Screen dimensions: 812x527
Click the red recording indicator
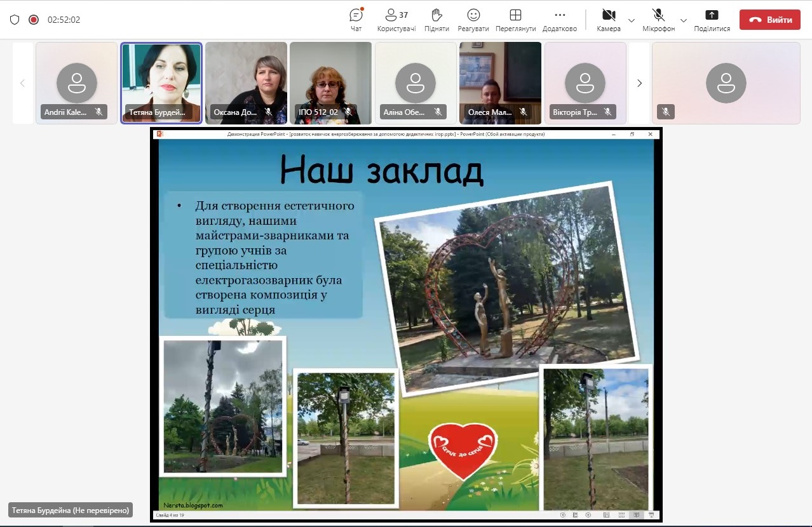34,20
